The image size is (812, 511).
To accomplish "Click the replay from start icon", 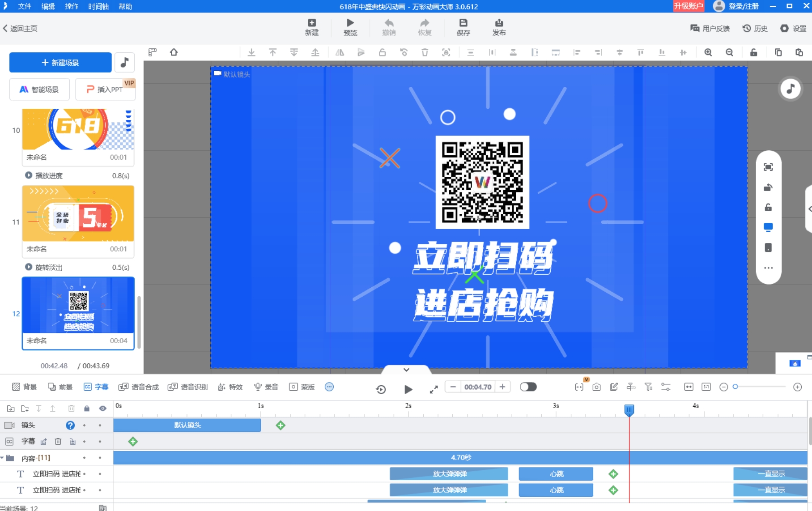I will (381, 389).
